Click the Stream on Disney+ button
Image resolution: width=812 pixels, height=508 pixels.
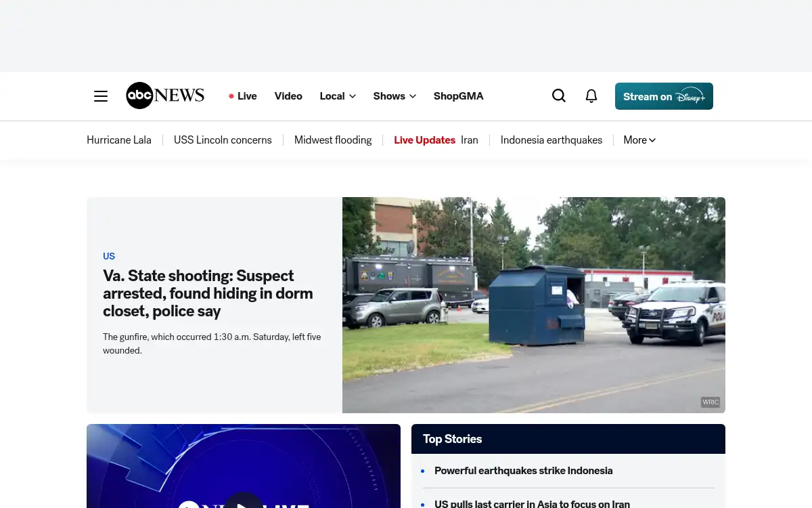664,96
